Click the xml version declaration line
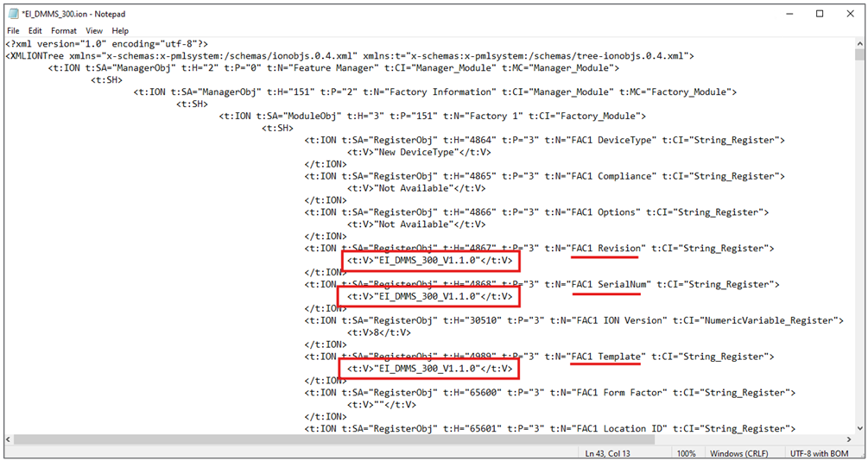This screenshot has height=461, width=868. [107, 44]
